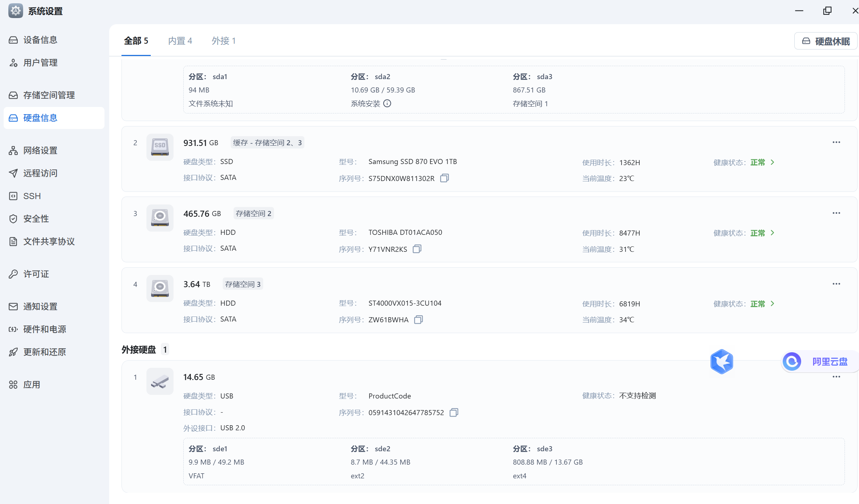
Task: Expand health status details of the Toshiba HDD
Action: click(773, 233)
